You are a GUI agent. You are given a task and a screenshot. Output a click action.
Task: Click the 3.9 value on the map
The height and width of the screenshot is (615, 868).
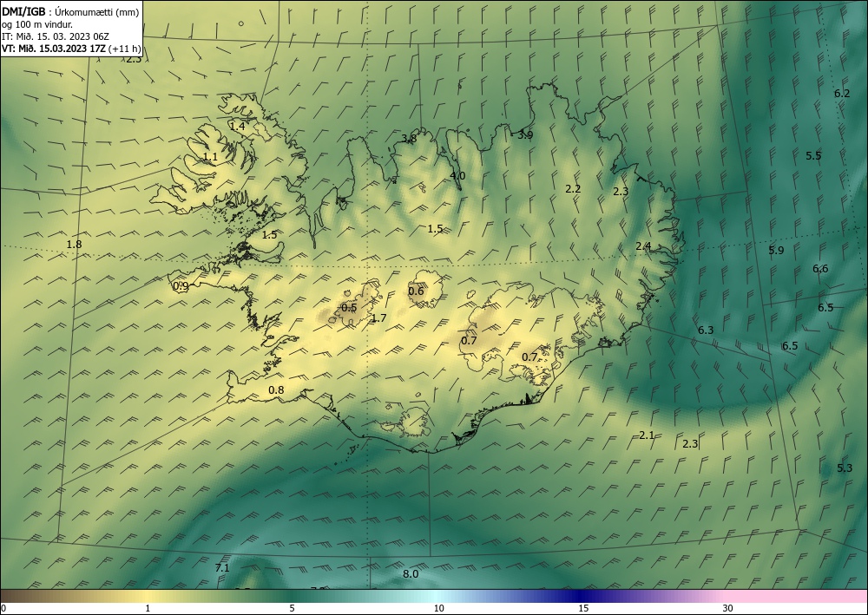[525, 135]
